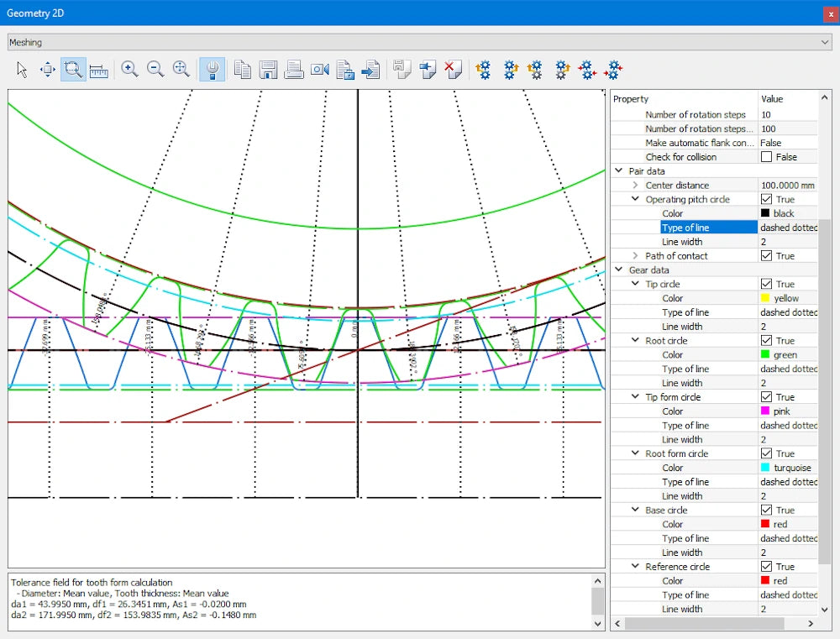
Task: Select the arrow pointer tool
Action: [x=23, y=70]
